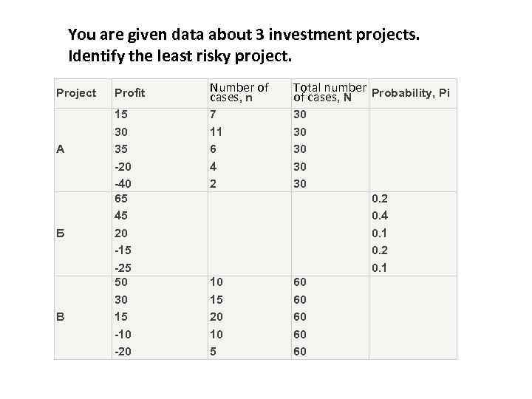Select the project A row label

click(x=61, y=149)
